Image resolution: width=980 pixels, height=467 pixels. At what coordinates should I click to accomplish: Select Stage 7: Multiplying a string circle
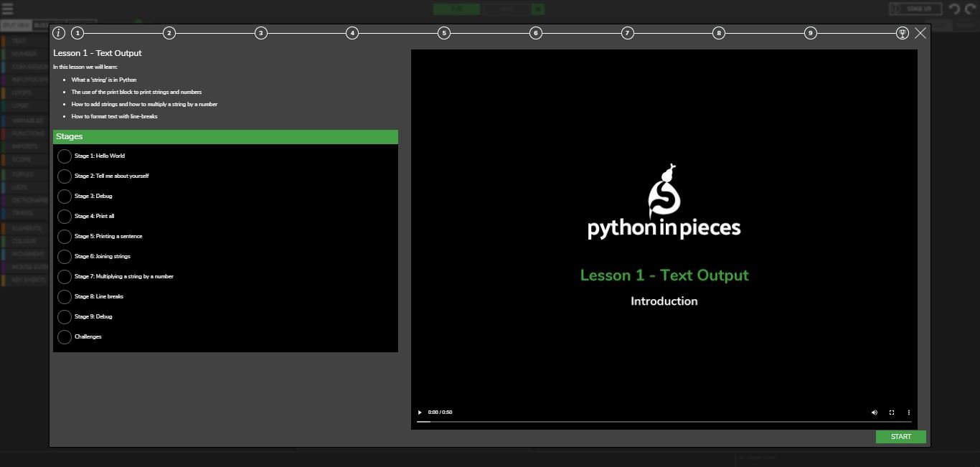coord(65,277)
